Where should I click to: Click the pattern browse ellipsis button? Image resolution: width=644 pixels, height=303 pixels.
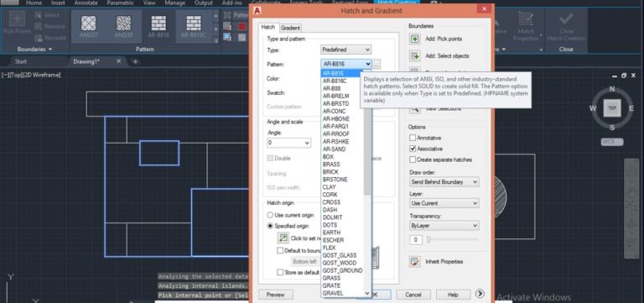377,64
